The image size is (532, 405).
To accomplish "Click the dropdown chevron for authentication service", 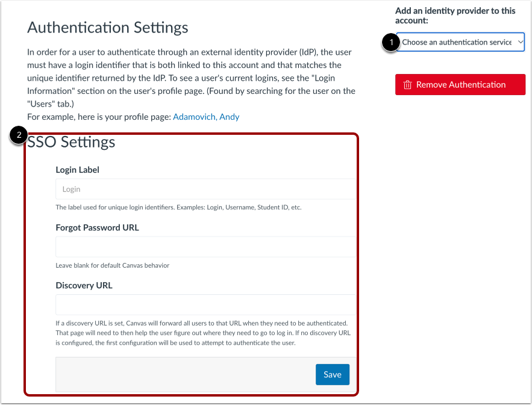I will (519, 42).
